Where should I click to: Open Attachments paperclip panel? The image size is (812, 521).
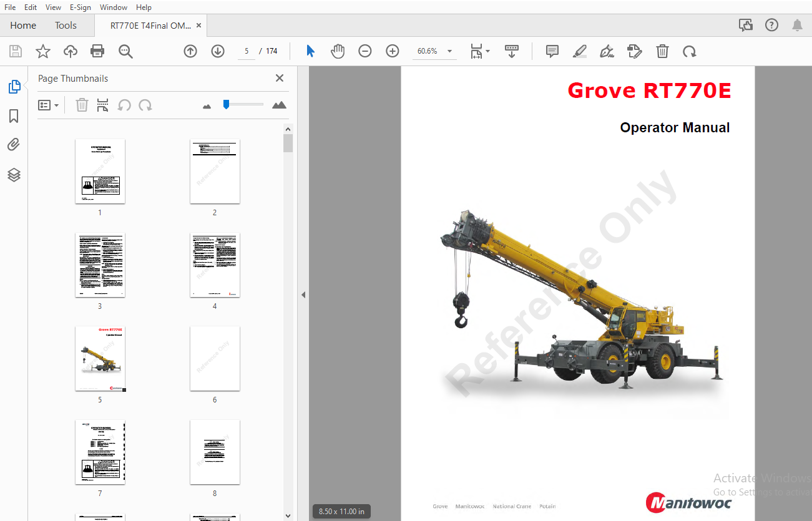14,145
